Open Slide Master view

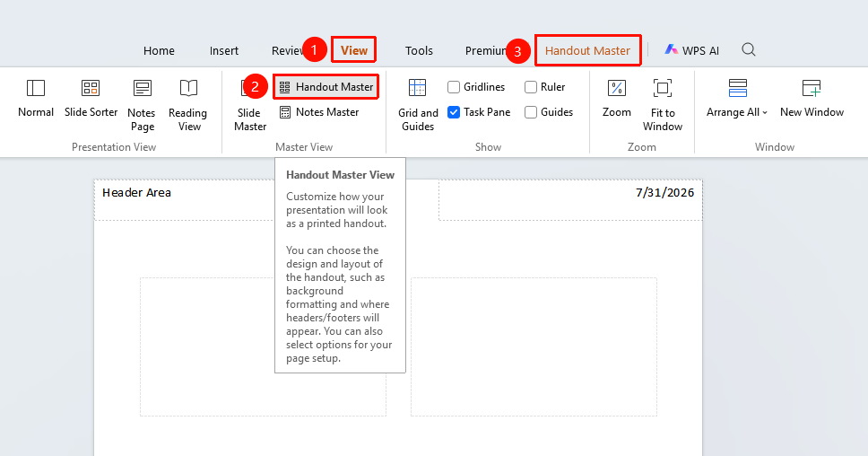coord(249,105)
